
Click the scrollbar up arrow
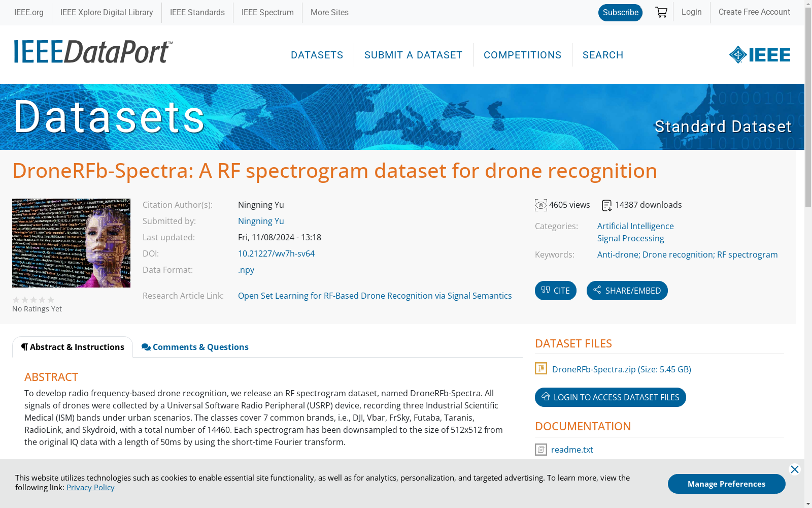point(808,4)
